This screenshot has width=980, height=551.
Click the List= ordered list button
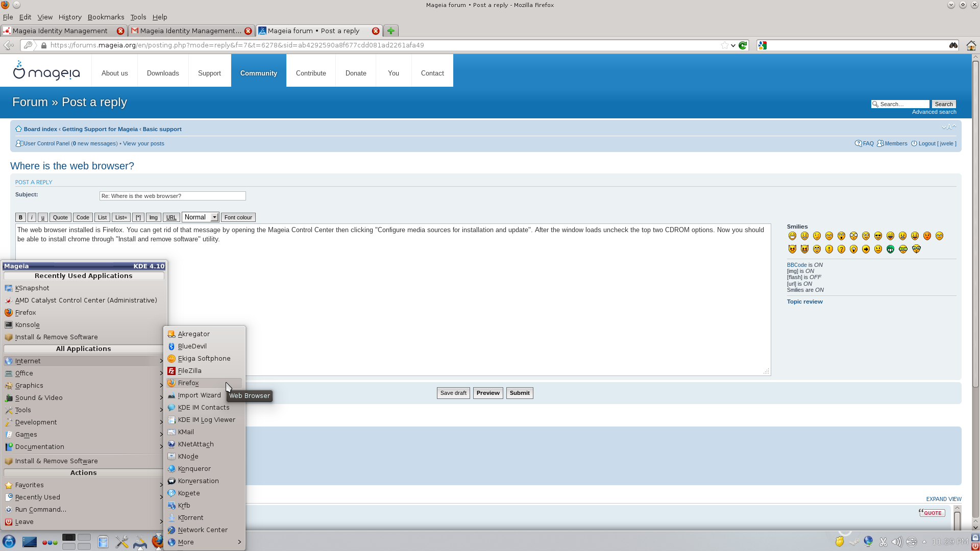[x=121, y=217]
